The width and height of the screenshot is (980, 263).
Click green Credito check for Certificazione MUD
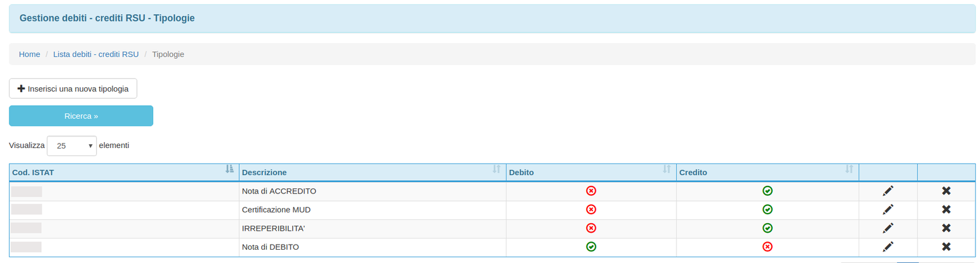point(768,209)
